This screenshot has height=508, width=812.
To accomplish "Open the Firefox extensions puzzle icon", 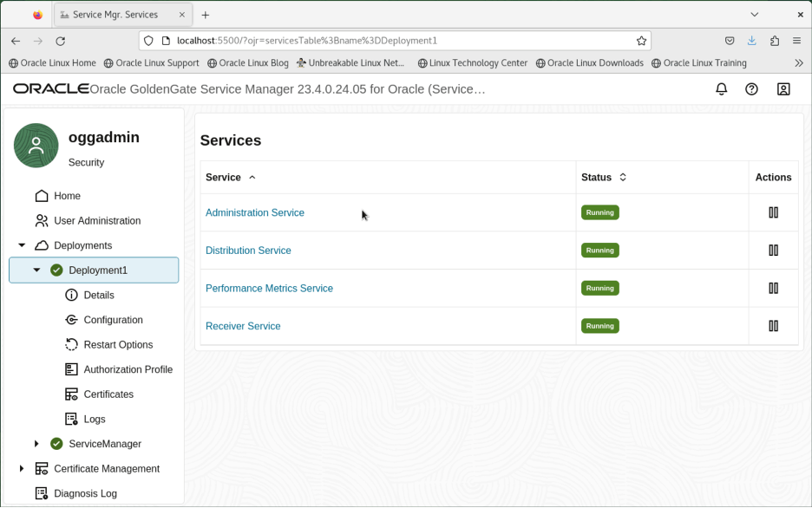I will tap(775, 41).
